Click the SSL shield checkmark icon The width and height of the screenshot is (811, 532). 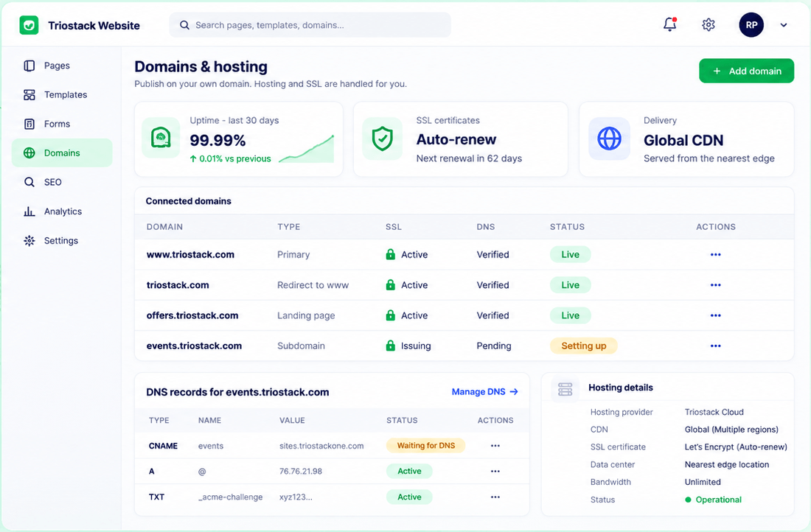click(382, 138)
